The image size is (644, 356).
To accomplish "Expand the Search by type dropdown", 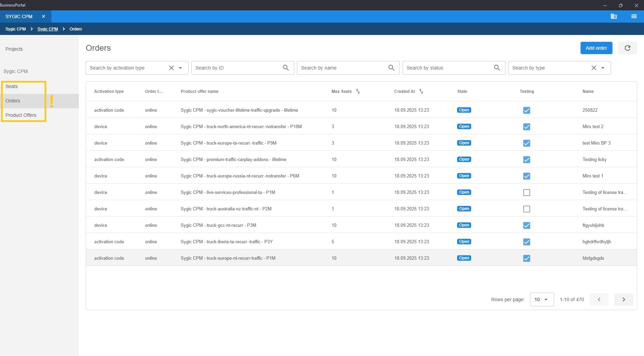I will pyautogui.click(x=603, y=68).
